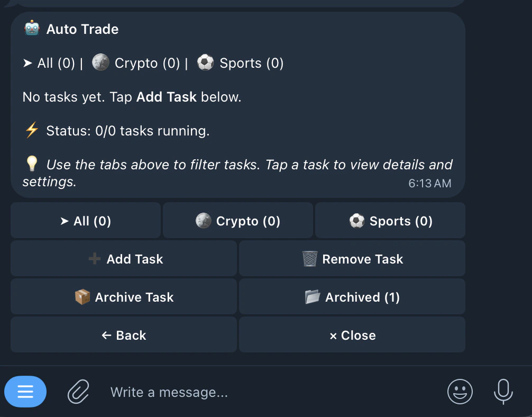Open the Archived (1) list button

click(352, 297)
